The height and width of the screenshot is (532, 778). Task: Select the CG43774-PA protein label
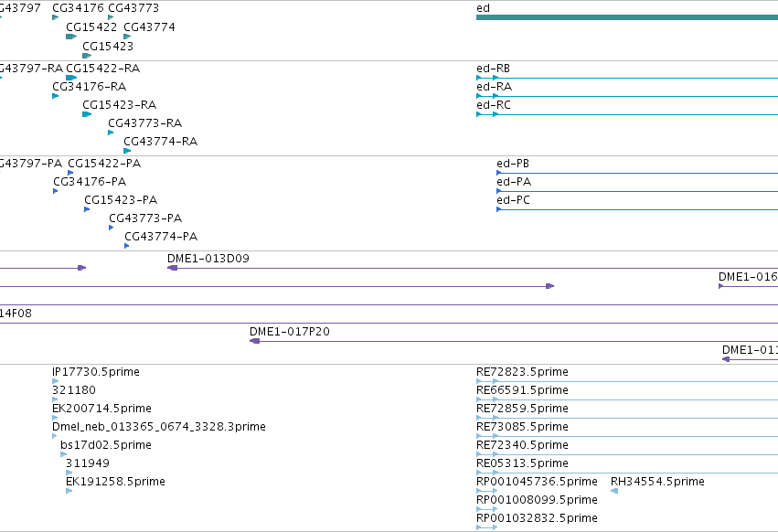coord(161,236)
